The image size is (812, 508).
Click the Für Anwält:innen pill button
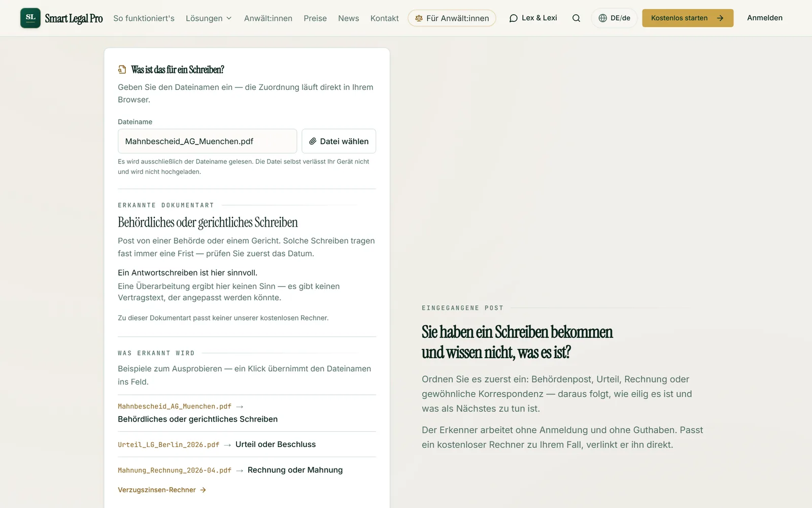452,18
